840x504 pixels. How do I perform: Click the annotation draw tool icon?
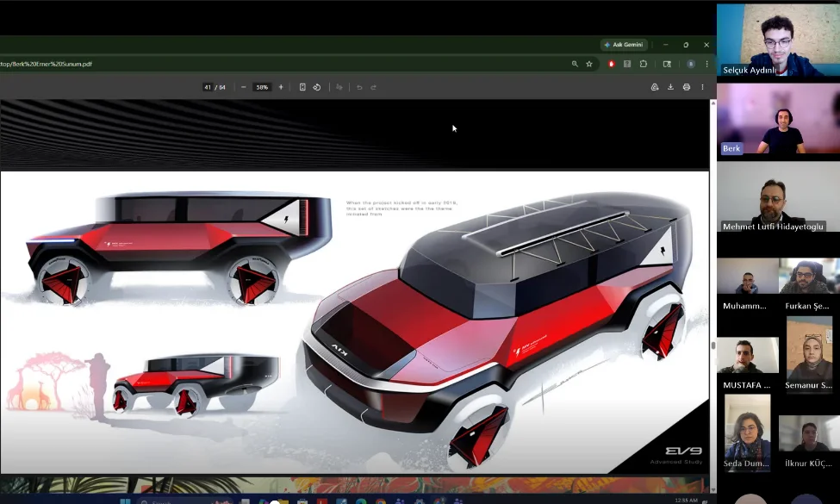click(x=339, y=87)
